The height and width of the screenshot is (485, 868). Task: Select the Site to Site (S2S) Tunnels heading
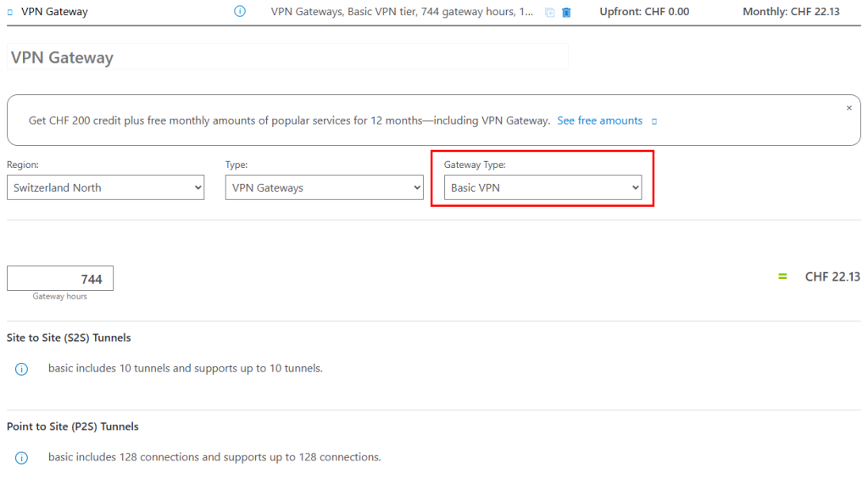69,337
